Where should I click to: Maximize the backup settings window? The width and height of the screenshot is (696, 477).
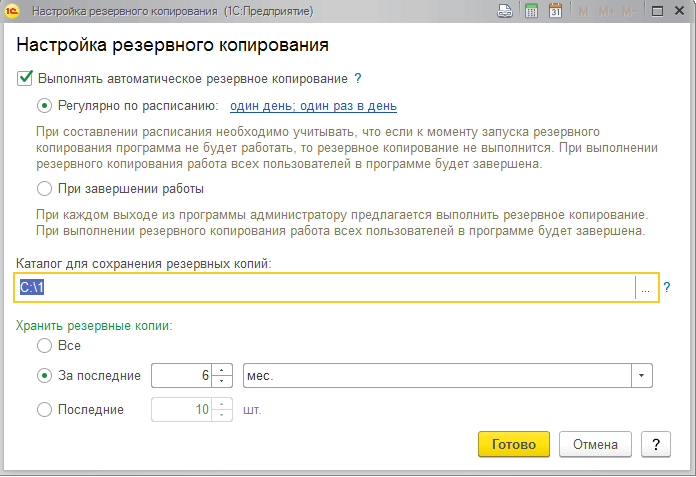tap(657, 11)
